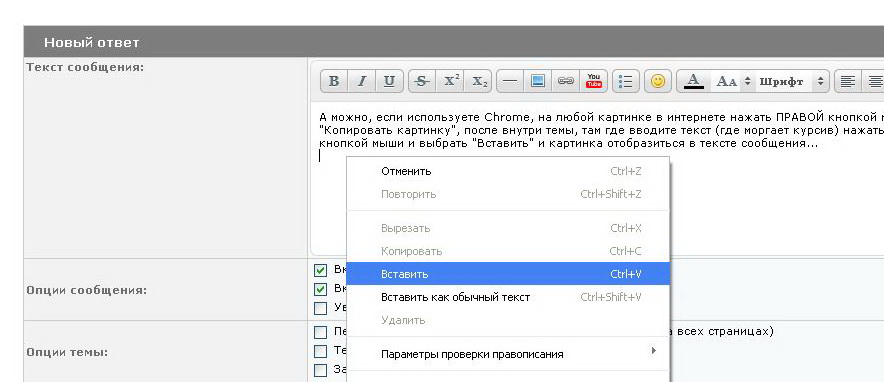884x382 pixels.
Task: Insert a hyperlink with chain icon
Action: (x=565, y=81)
